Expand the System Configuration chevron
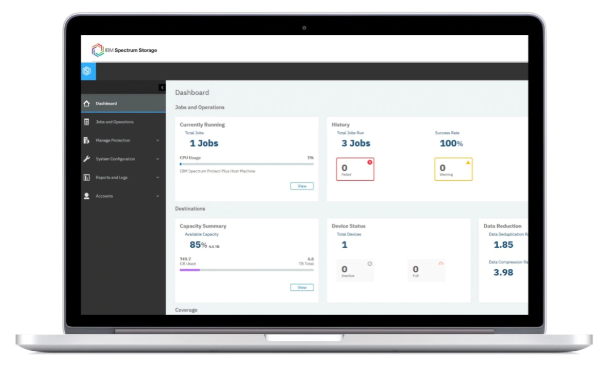 pyautogui.click(x=157, y=159)
